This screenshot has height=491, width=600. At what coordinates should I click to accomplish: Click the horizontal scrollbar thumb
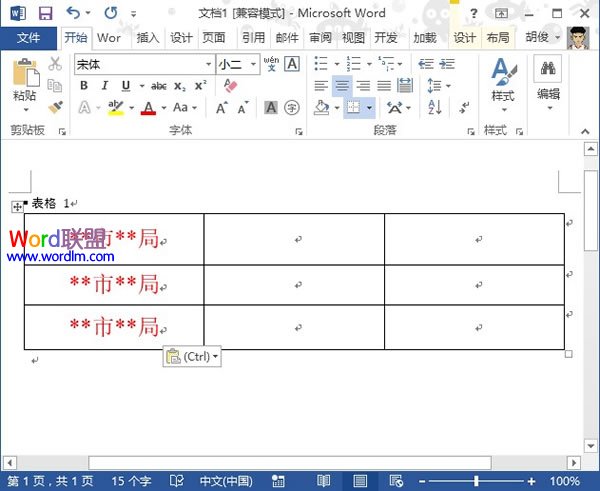coord(290,463)
